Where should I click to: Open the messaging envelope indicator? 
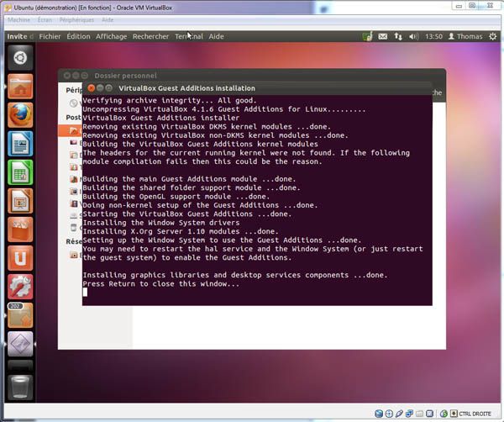382,37
